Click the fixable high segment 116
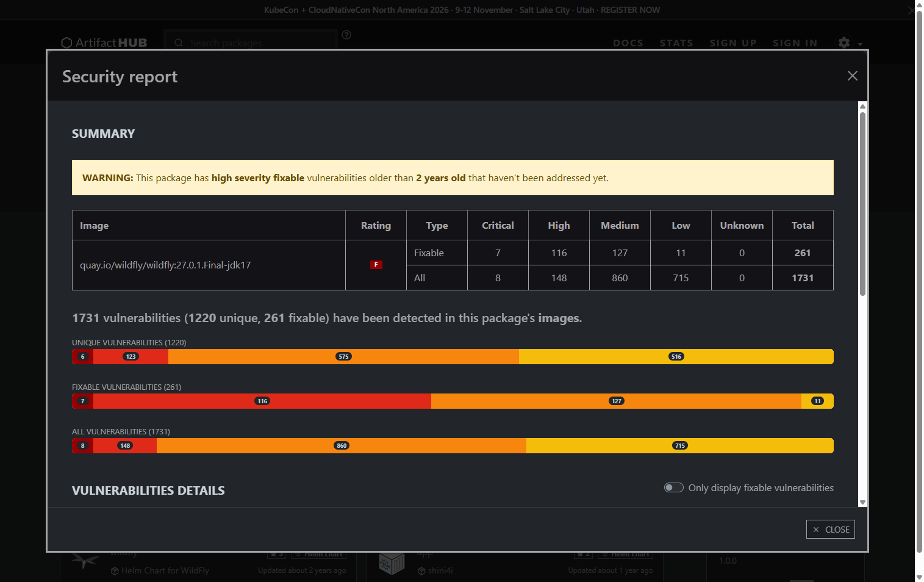 point(262,401)
